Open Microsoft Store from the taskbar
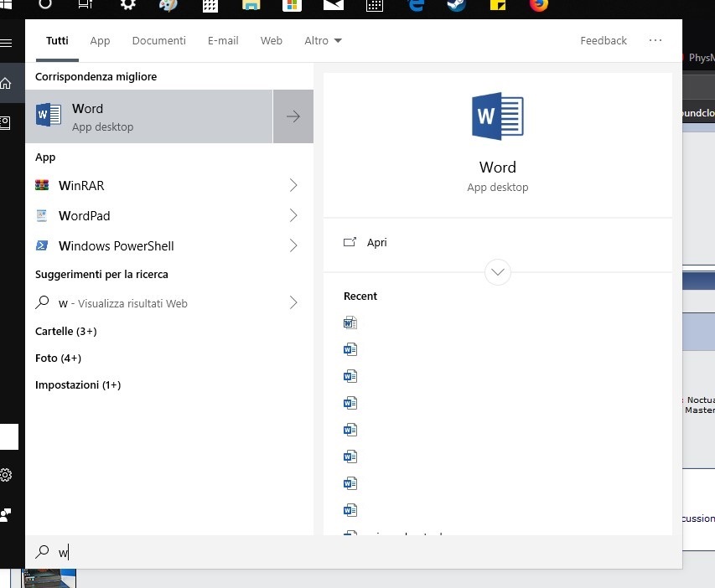The image size is (715, 588). [x=293, y=6]
